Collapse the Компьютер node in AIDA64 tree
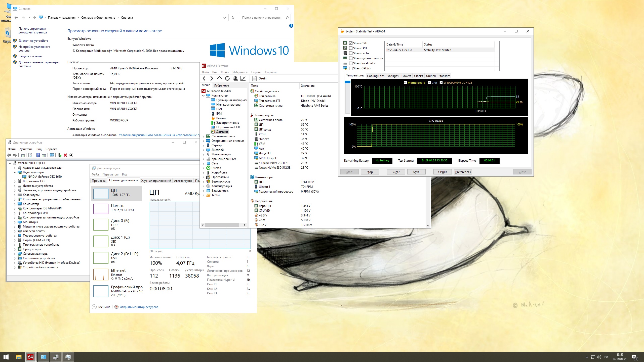 (x=203, y=96)
